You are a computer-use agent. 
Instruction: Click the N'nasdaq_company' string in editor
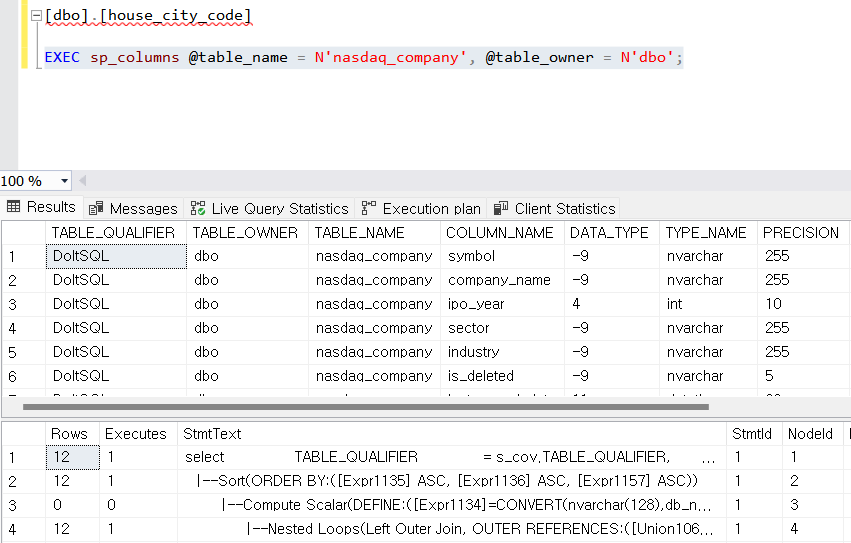391,57
